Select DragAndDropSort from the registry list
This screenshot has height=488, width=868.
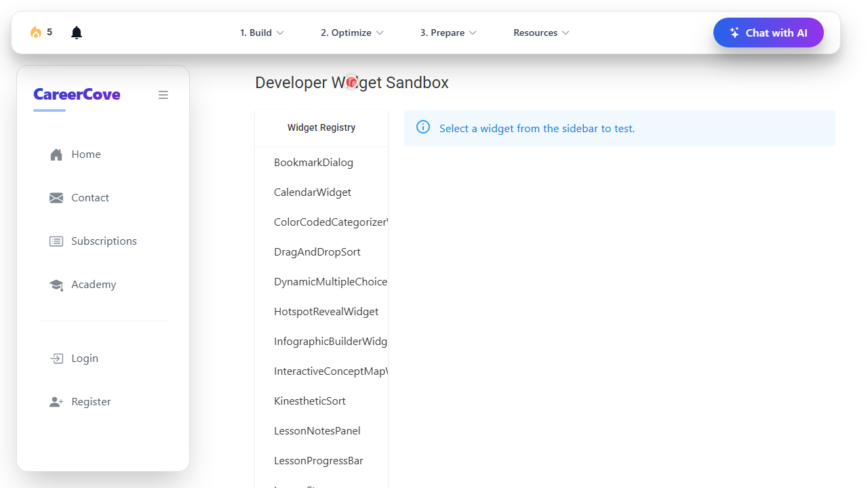321,252
